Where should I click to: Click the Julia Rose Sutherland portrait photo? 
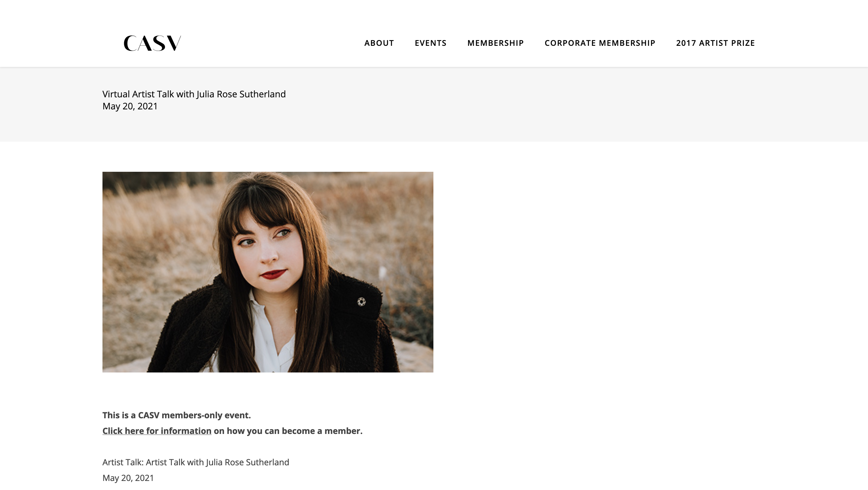click(268, 272)
